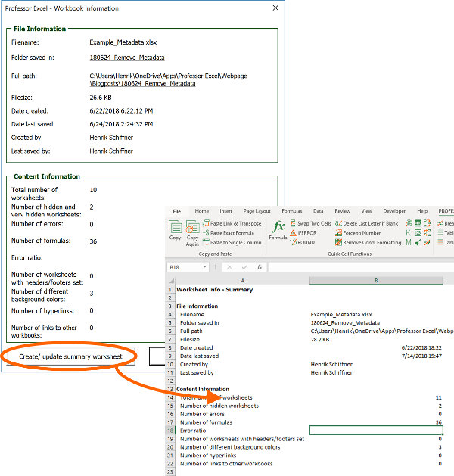Viewport: 454px width, 476px height.
Task: Select column B header
Action: point(376,281)
